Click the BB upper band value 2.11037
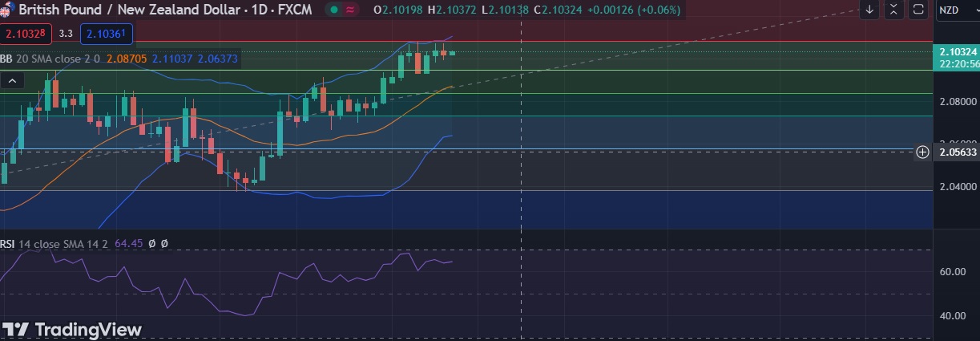 click(x=172, y=59)
